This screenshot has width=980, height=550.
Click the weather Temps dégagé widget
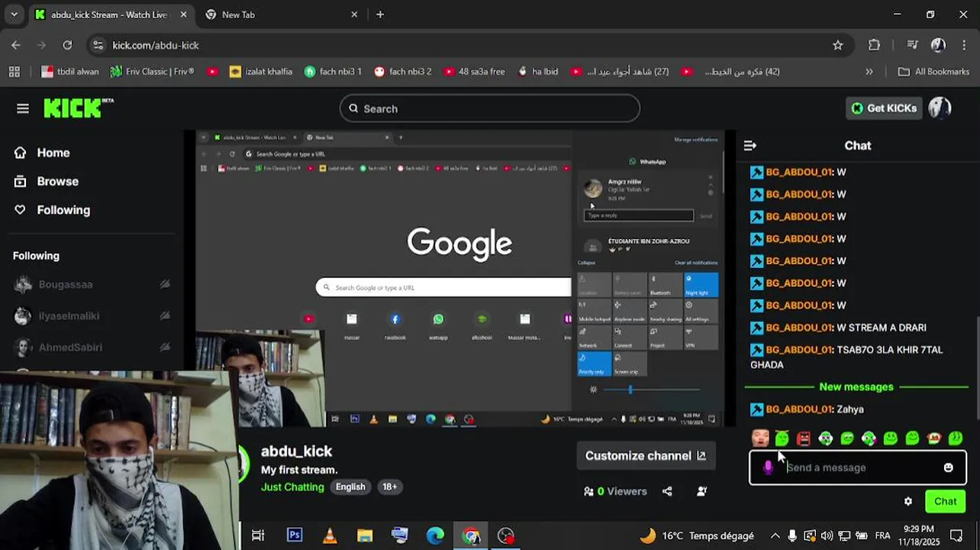pos(696,536)
